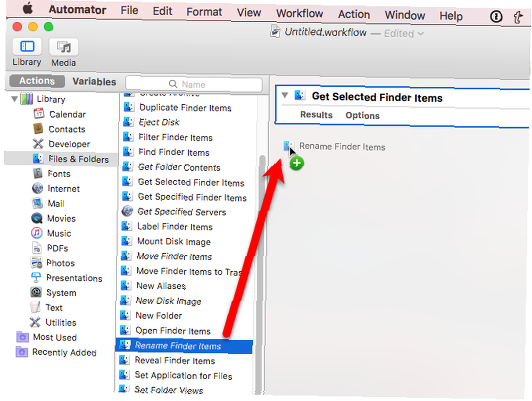Select the Duplicate Finder Items action
Image resolution: width=532 pixels, height=401 pixels.
click(x=185, y=107)
